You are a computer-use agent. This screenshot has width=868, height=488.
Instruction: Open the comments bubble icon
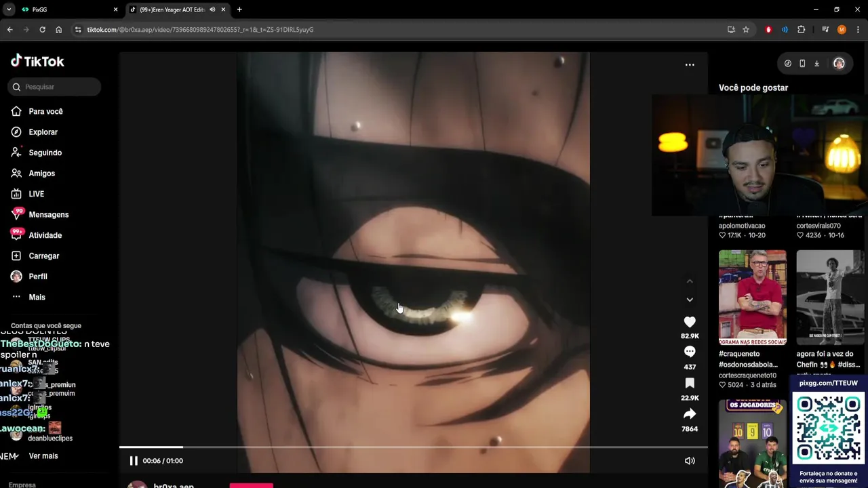click(690, 352)
